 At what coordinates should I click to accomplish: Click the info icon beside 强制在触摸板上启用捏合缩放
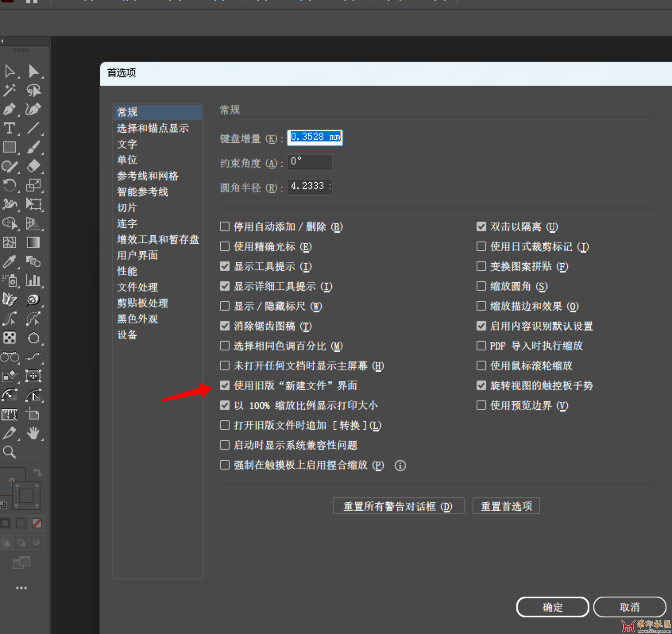(400, 466)
